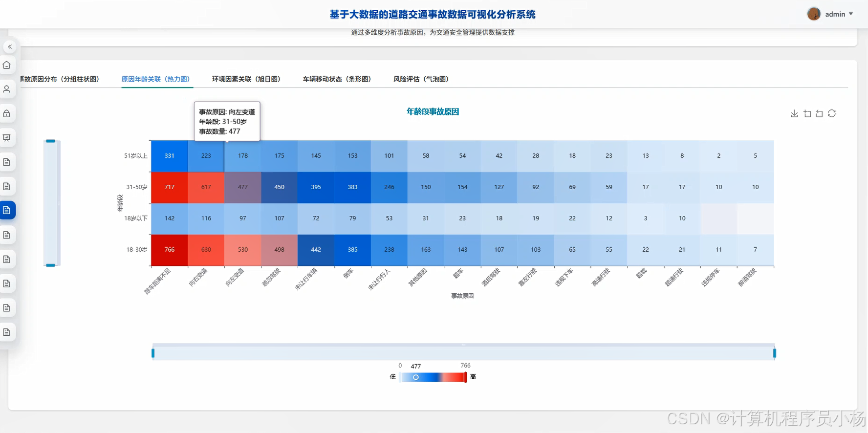The width and height of the screenshot is (868, 433).
Task: Open the 车辆移动状态（条形图）tab
Action: point(337,79)
